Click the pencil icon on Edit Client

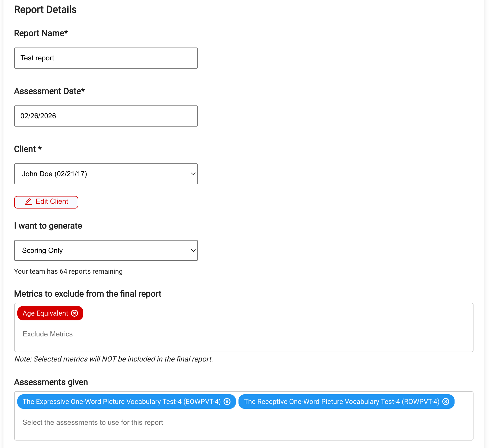coord(29,202)
